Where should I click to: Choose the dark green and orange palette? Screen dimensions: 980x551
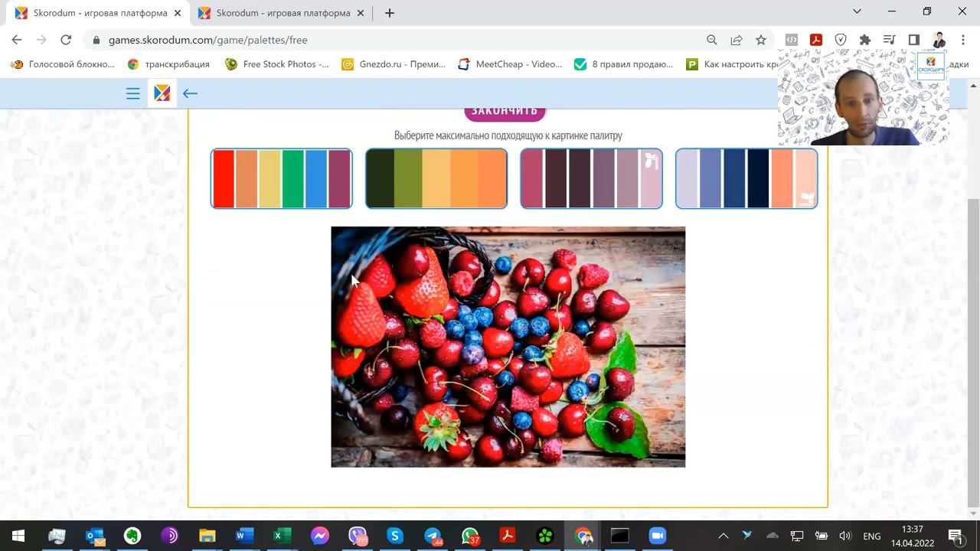[436, 178]
